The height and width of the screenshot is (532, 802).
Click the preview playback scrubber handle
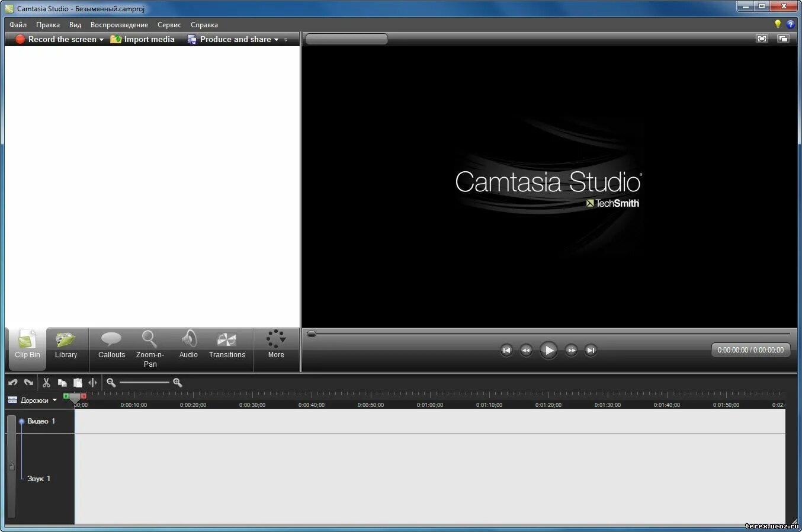coord(312,334)
